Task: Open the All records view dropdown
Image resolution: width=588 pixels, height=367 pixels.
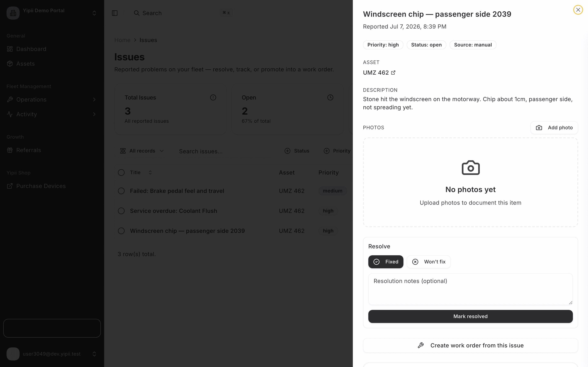Action: pyautogui.click(x=142, y=151)
